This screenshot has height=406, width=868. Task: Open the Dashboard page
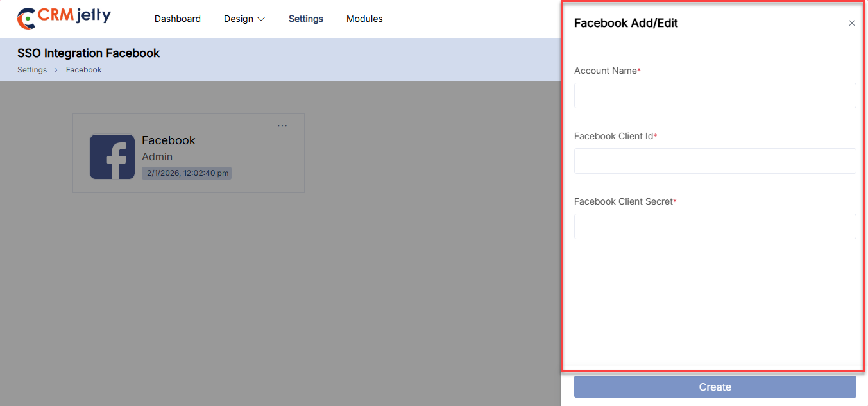(x=178, y=19)
